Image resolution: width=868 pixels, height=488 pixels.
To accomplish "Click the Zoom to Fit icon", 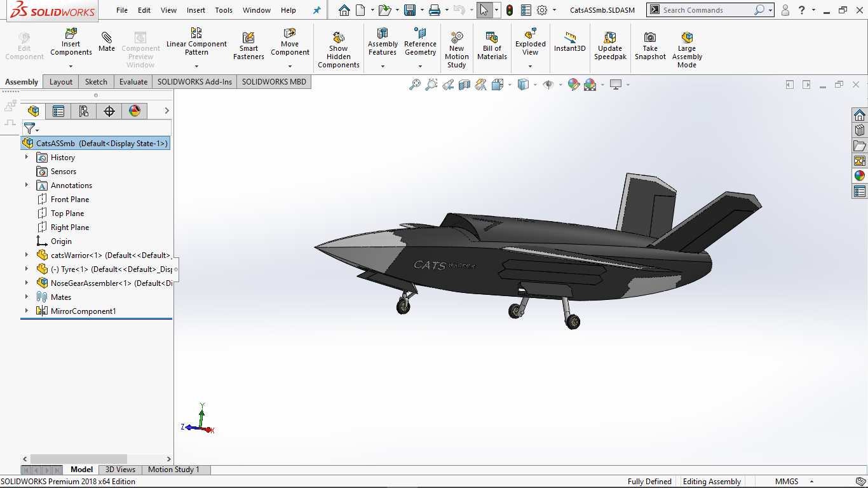I will (x=416, y=84).
